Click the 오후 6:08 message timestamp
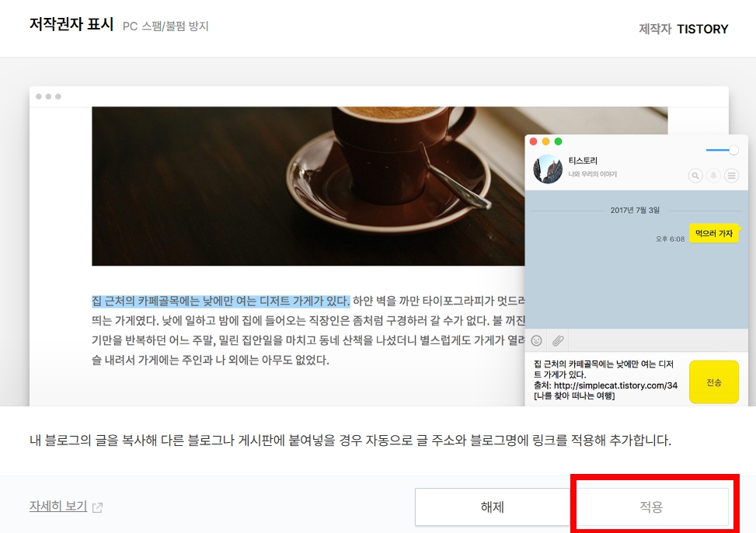 671,239
